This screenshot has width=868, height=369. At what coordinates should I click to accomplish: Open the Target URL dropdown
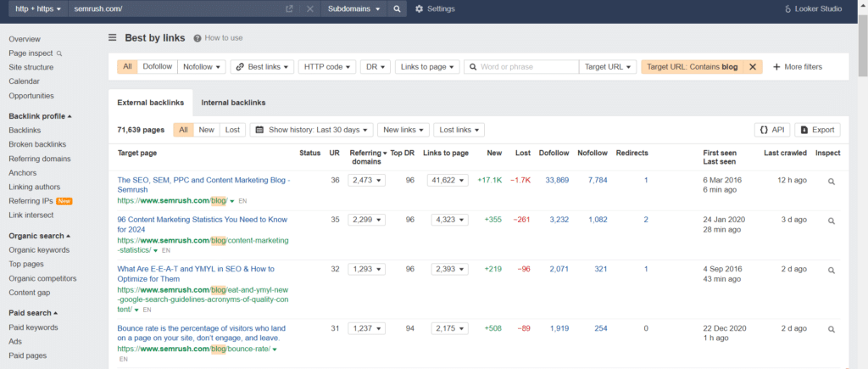click(608, 66)
